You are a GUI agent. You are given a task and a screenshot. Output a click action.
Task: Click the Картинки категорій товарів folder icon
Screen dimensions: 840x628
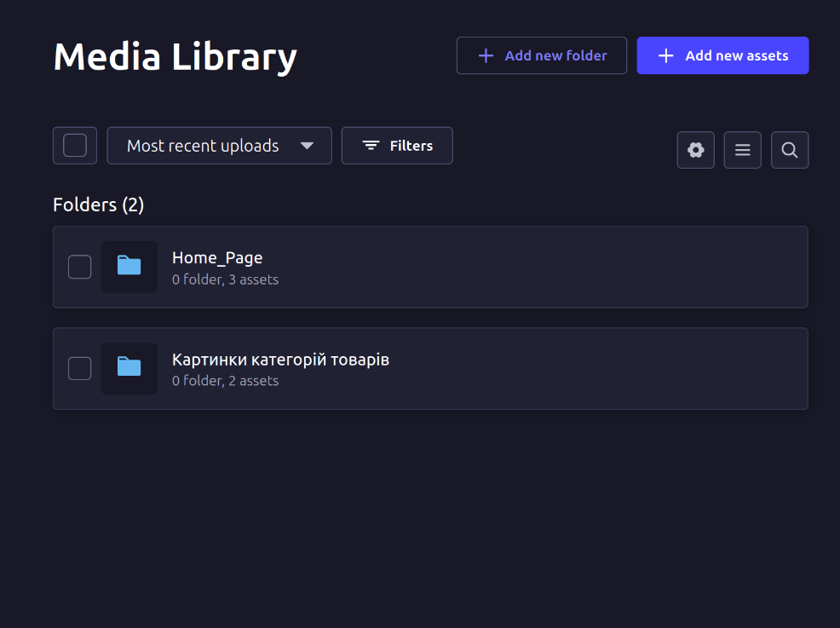(129, 367)
